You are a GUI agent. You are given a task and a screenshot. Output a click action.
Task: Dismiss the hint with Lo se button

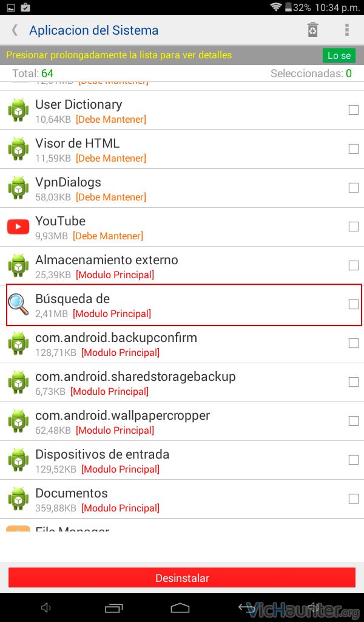click(339, 55)
